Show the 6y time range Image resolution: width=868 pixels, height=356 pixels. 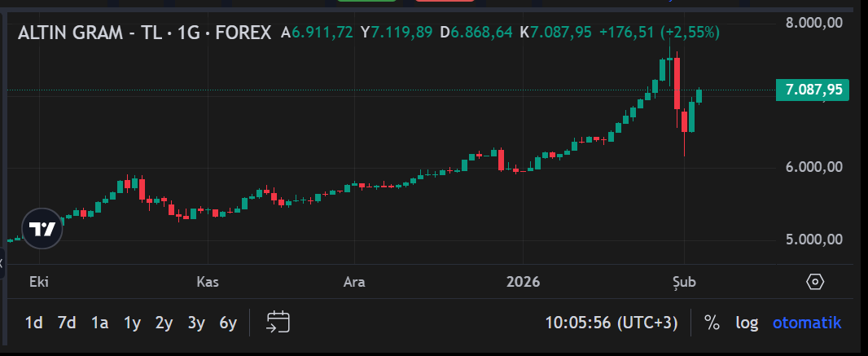(228, 323)
